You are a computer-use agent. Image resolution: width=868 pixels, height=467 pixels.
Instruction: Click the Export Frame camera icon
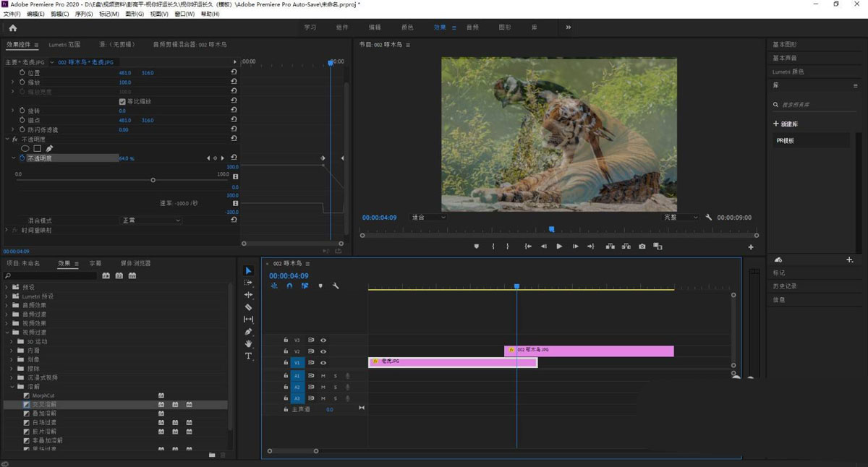[x=642, y=247]
